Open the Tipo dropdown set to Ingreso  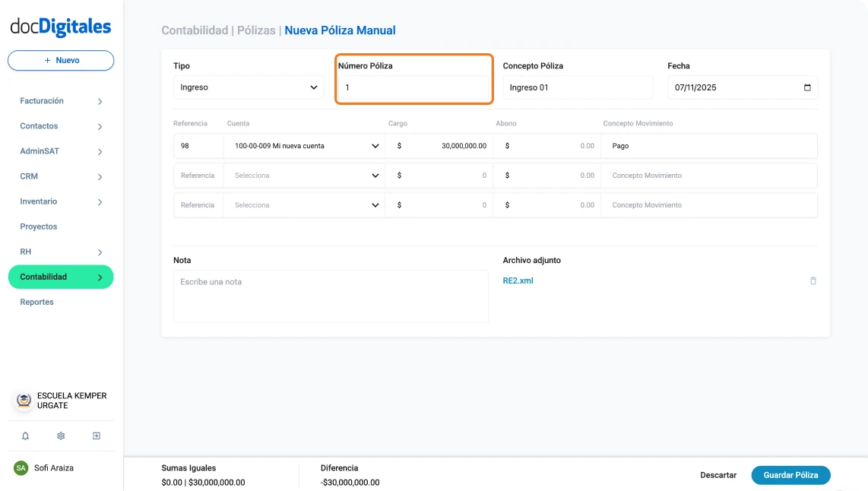tap(249, 87)
